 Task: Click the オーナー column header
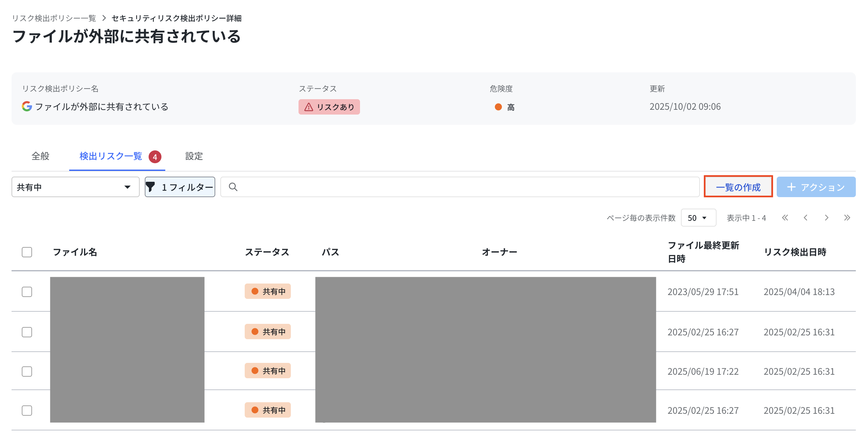coord(499,252)
